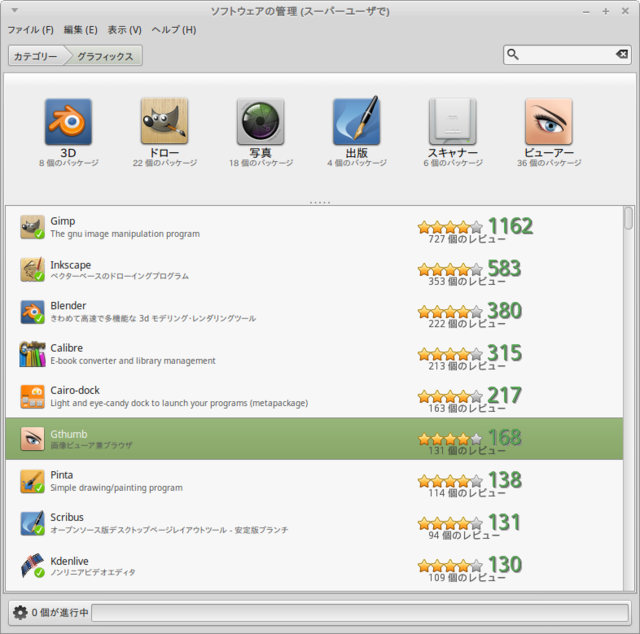This screenshot has width=640, height=634.
Task: Click the Cairo-dock score 217
Action: click(x=505, y=395)
